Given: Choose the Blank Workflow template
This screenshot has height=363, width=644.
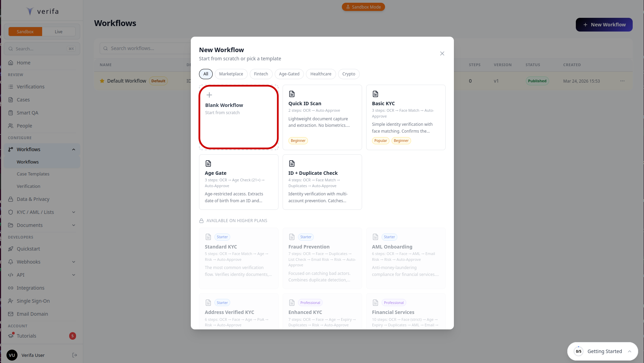Looking at the screenshot, I should coord(238,117).
